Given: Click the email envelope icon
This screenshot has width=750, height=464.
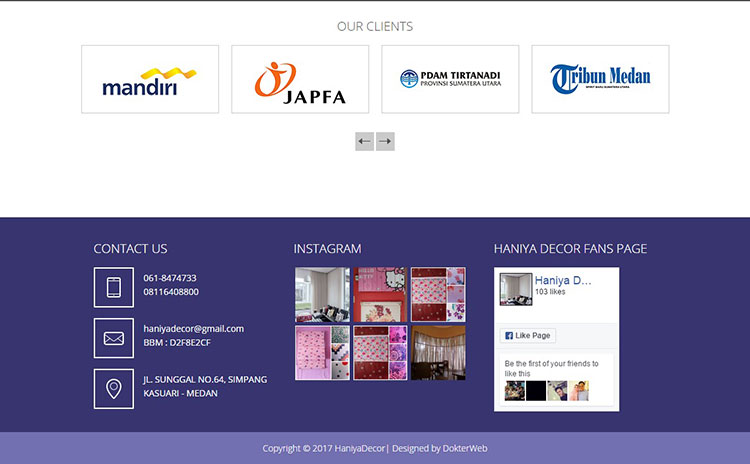Looking at the screenshot, I should pyautogui.click(x=113, y=338).
